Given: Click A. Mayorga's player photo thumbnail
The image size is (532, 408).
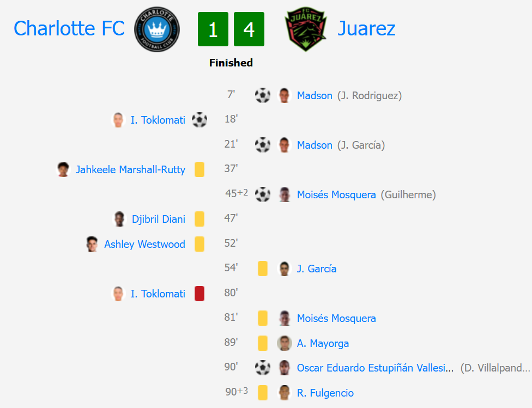Looking at the screenshot, I should tap(284, 343).
